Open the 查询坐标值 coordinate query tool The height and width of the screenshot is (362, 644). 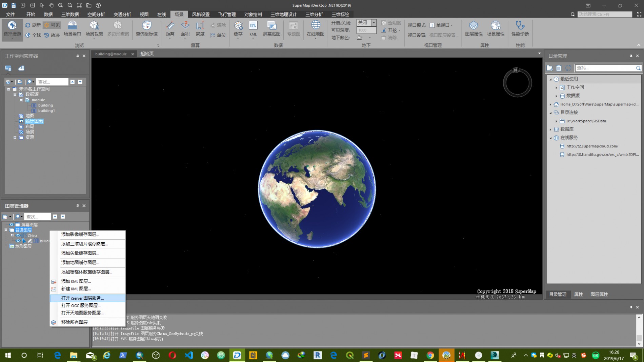pos(146,28)
